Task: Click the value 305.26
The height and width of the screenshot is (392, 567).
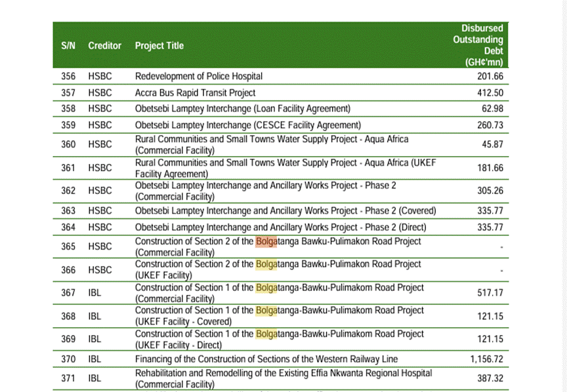Action: [x=490, y=191]
